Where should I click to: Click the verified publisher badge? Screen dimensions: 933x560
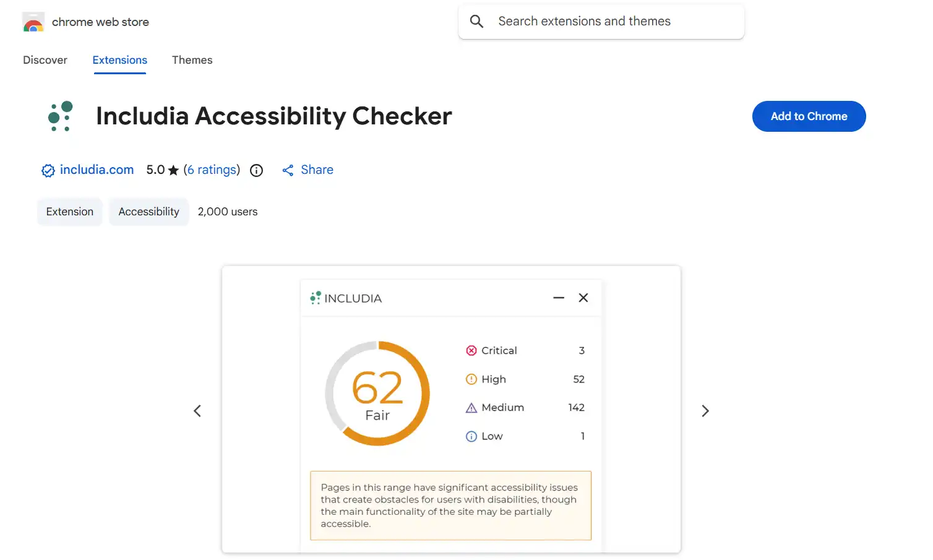[48, 170]
